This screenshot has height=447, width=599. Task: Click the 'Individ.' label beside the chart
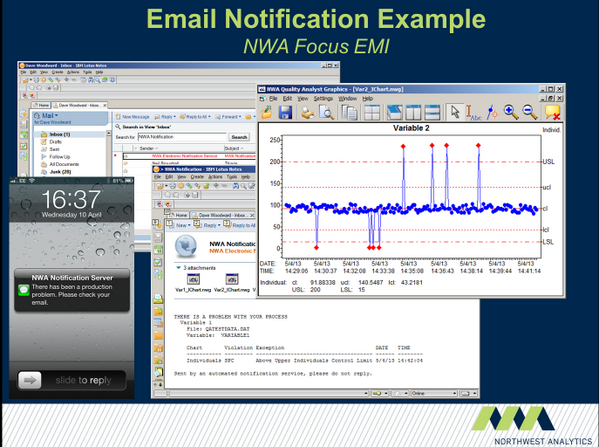[x=551, y=130]
